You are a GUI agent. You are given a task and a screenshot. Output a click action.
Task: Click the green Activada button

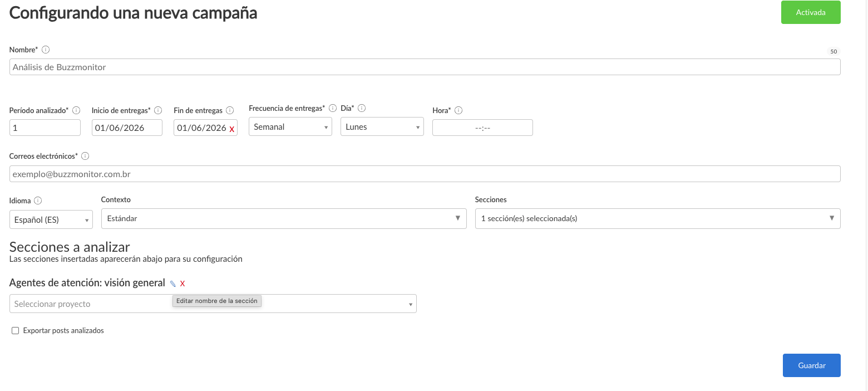tap(811, 12)
